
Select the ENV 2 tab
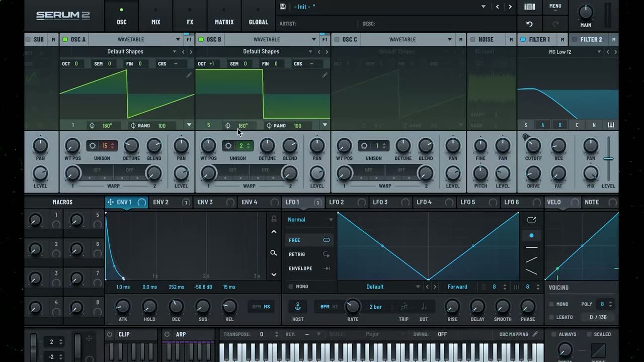pyautogui.click(x=171, y=202)
